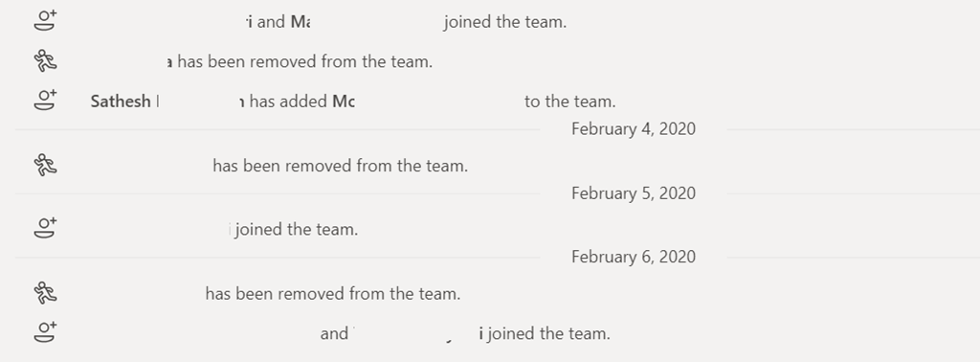Click the member-removed icon under February 4, 2020
Image resolution: width=980 pixels, height=362 pixels.
click(45, 165)
